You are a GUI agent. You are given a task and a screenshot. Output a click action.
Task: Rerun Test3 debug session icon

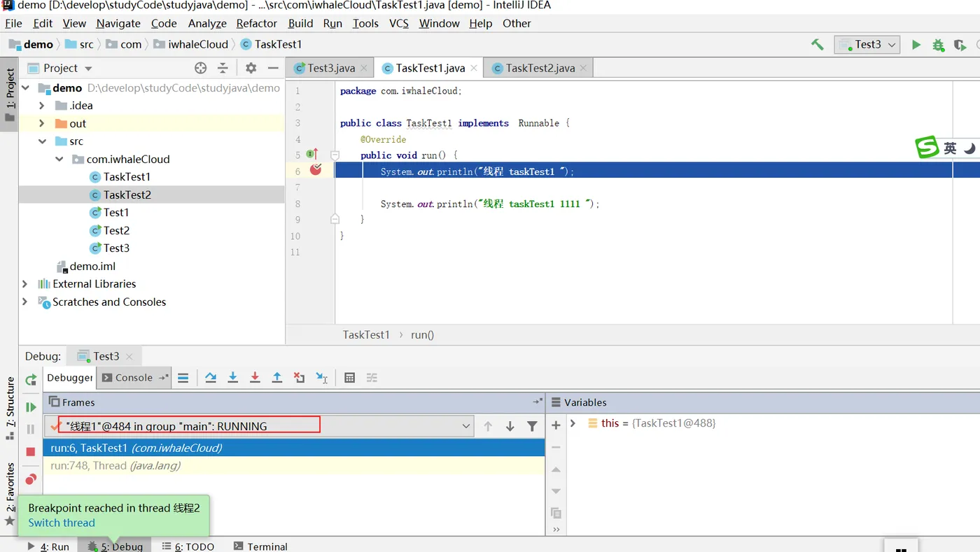coord(31,380)
